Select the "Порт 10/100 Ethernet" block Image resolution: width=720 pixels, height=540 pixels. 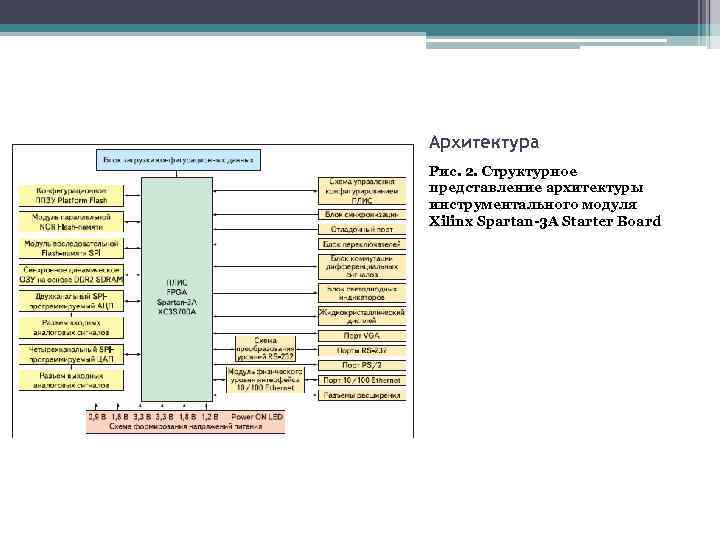(362, 380)
